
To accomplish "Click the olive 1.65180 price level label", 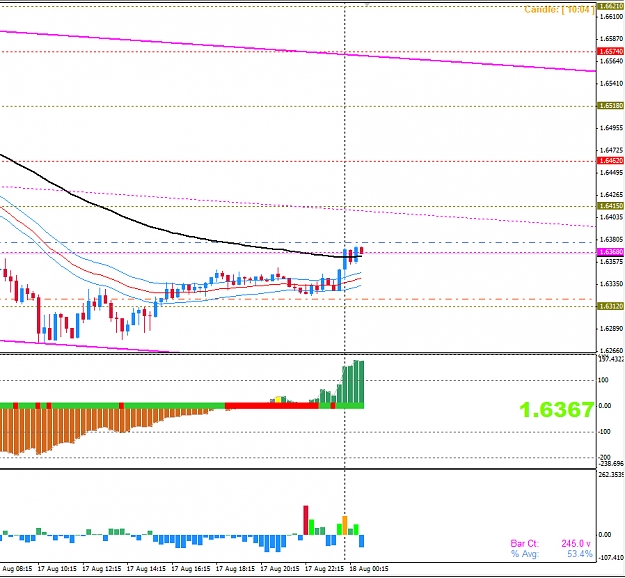I will [x=611, y=106].
